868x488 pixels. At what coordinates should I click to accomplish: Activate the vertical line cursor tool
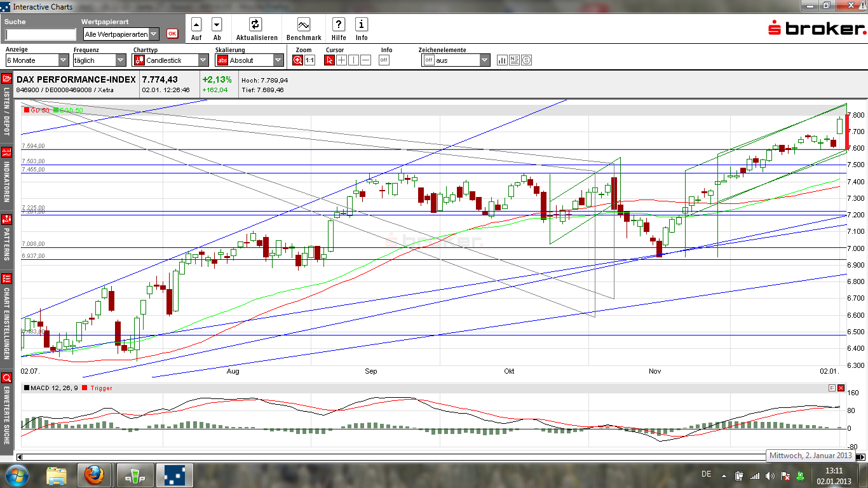coord(353,60)
